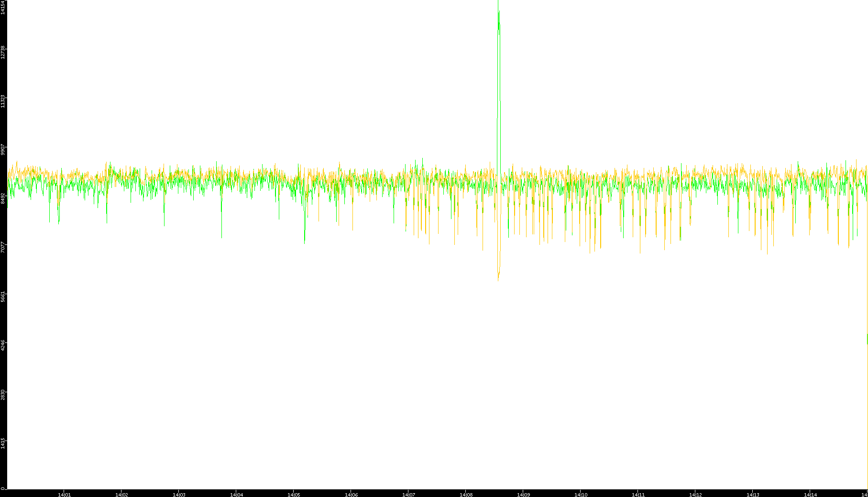Click the 7077 vertical axis label
This screenshot has height=497, width=868.
[x=3, y=247]
